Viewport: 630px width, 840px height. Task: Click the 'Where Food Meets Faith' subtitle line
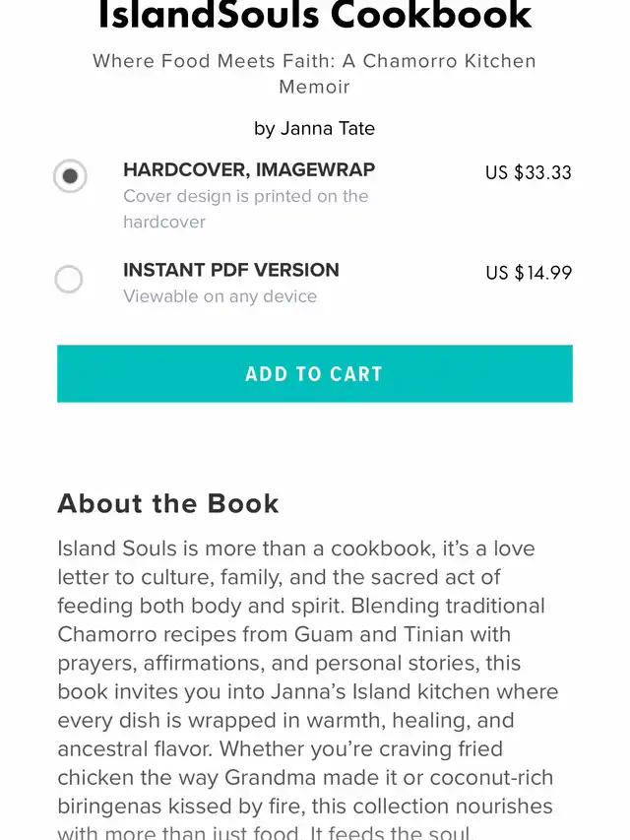click(x=315, y=61)
